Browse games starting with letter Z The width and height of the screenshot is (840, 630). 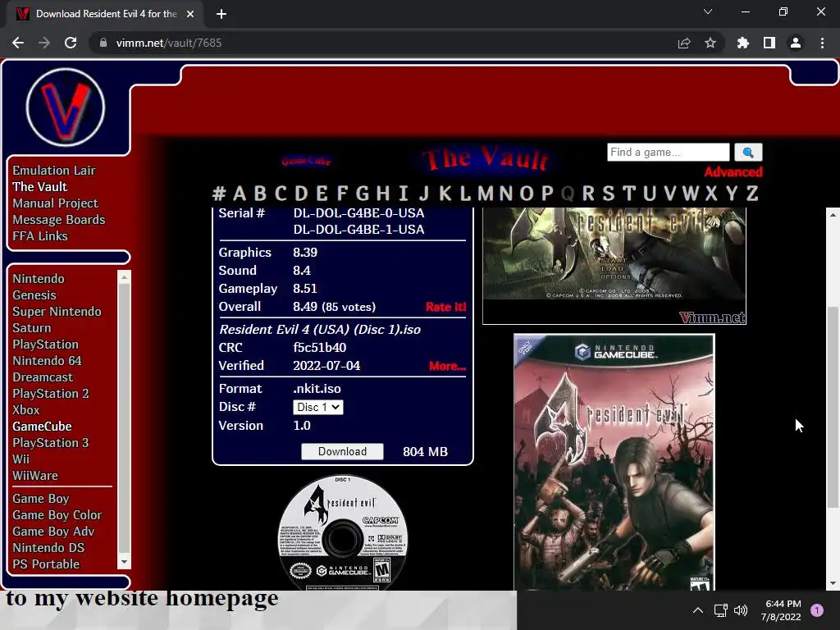coord(753,194)
